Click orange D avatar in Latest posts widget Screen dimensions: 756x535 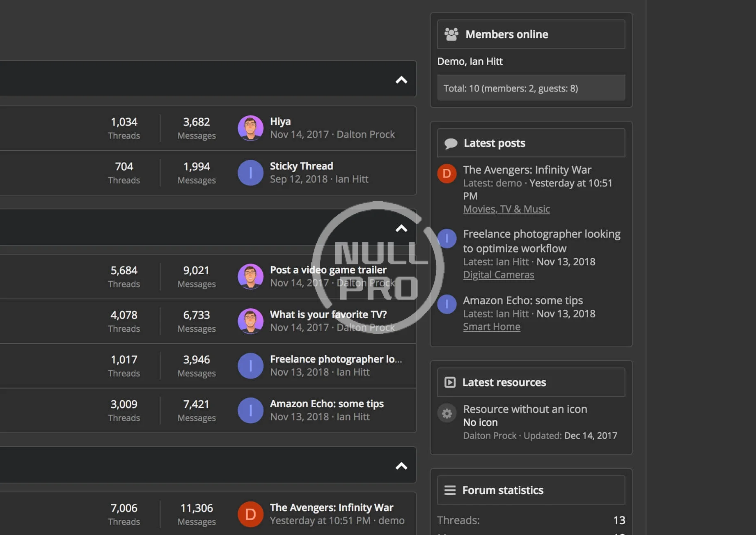pyautogui.click(x=447, y=174)
